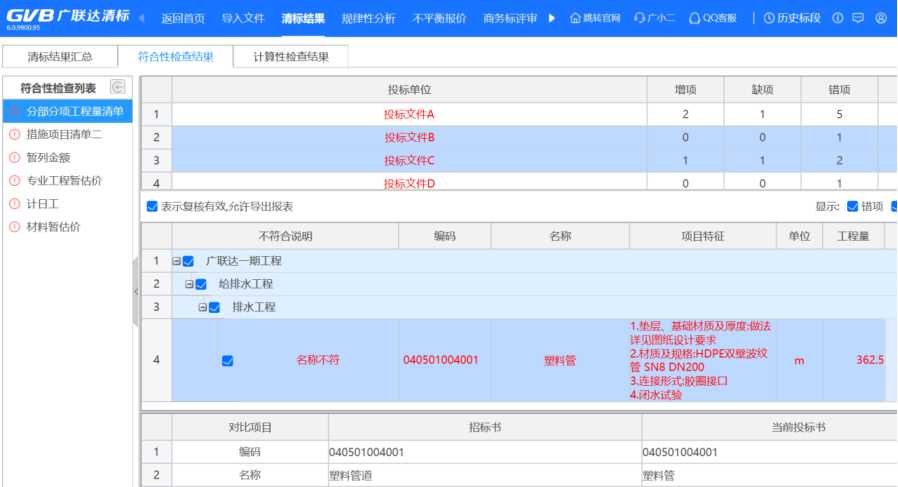
Task: Open the feedback message icon
Action: pyautogui.click(x=858, y=18)
